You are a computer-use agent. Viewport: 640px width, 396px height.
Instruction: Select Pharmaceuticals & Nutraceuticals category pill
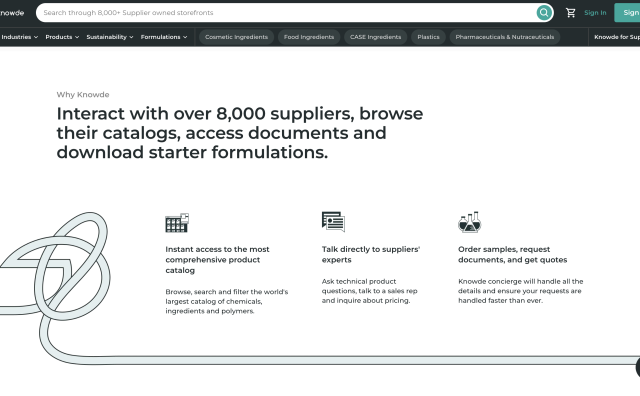(x=504, y=37)
